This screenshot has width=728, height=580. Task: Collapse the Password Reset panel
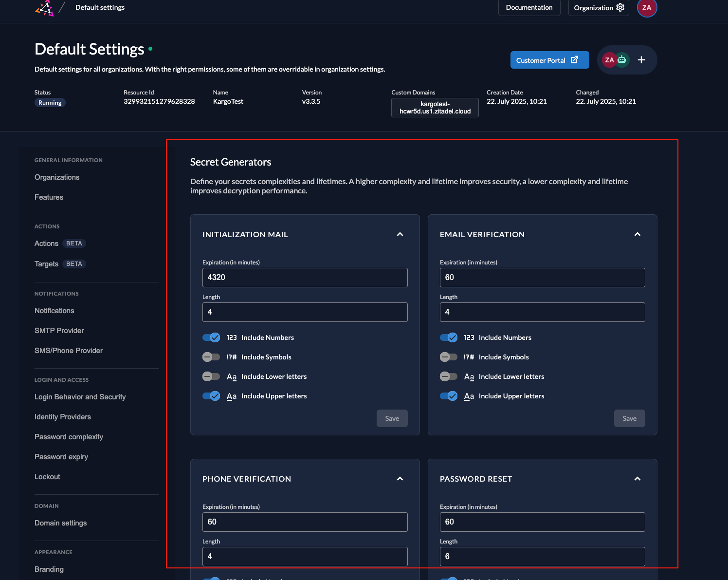tap(637, 479)
